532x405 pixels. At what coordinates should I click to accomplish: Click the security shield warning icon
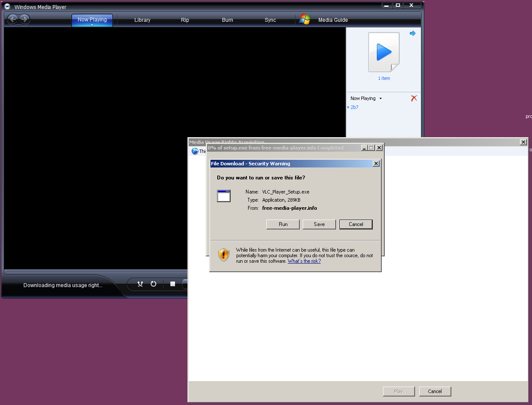pyautogui.click(x=224, y=255)
